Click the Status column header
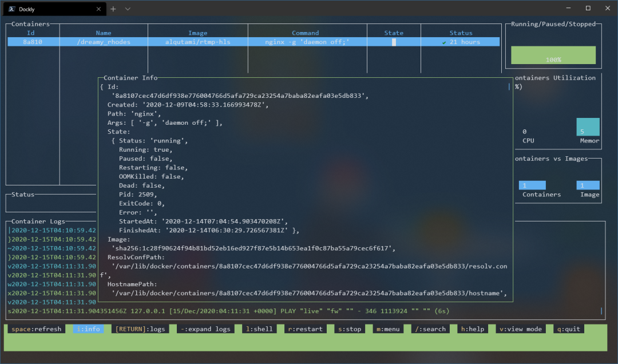This screenshot has height=364, width=618. [461, 33]
